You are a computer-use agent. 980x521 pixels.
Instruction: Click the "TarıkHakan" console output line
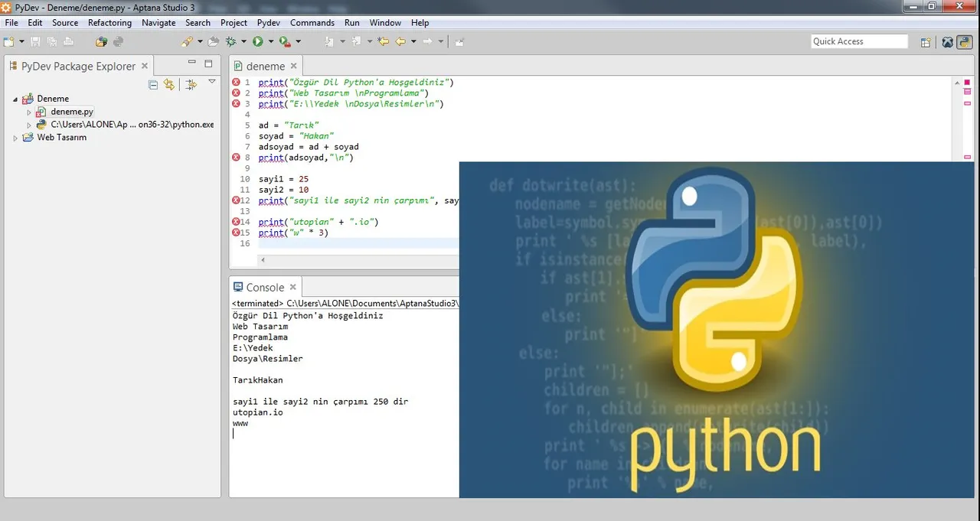(x=258, y=380)
